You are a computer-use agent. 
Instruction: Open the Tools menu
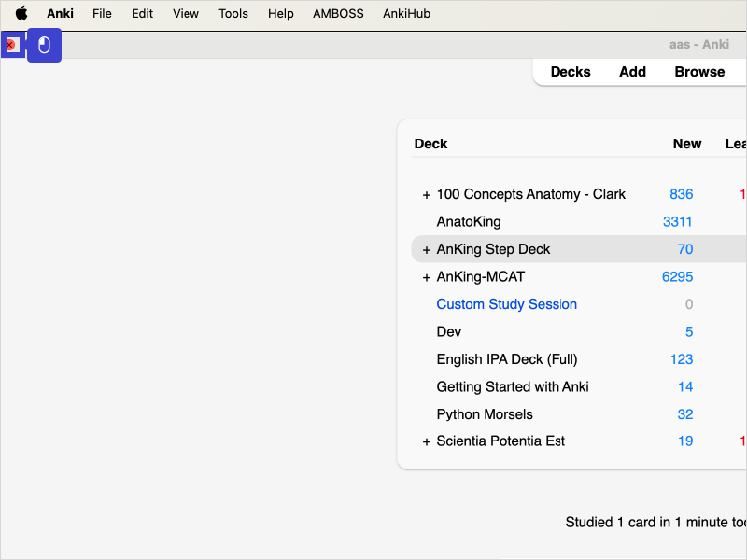click(x=233, y=13)
